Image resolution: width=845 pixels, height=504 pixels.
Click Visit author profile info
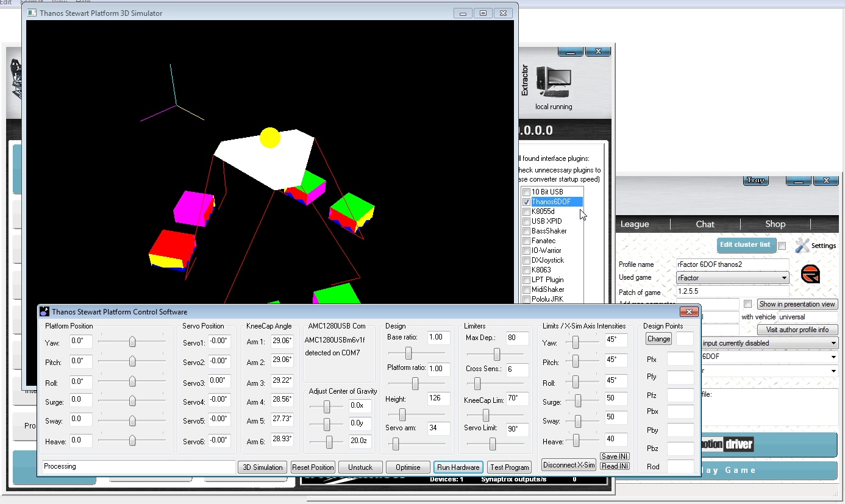[797, 330]
